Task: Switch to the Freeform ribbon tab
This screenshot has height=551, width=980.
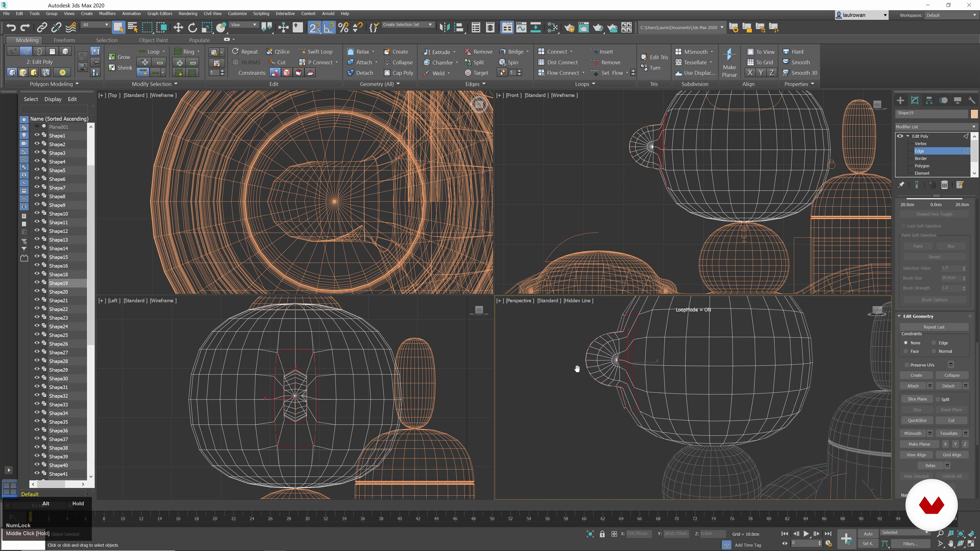Action: click(64, 40)
